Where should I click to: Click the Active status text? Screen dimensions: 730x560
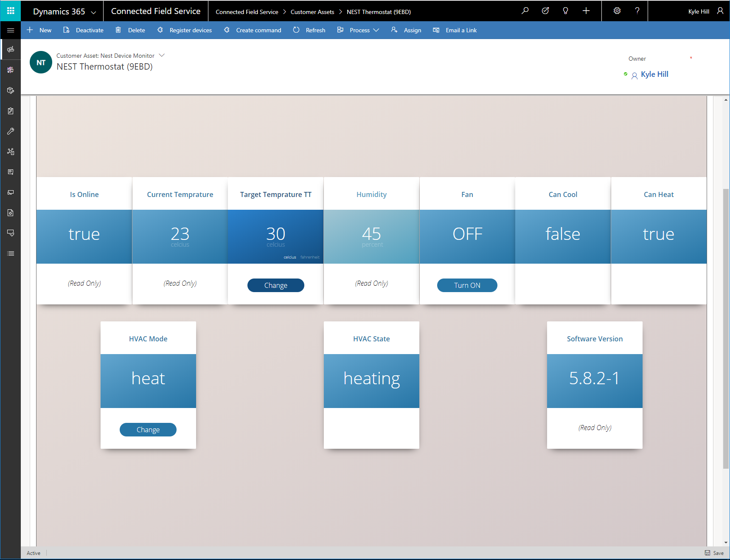click(x=34, y=553)
